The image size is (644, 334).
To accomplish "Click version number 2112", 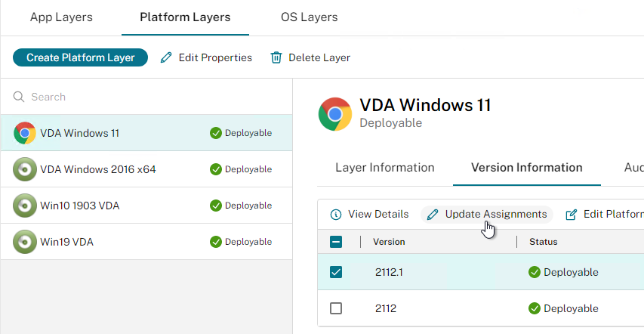I will [x=386, y=308].
